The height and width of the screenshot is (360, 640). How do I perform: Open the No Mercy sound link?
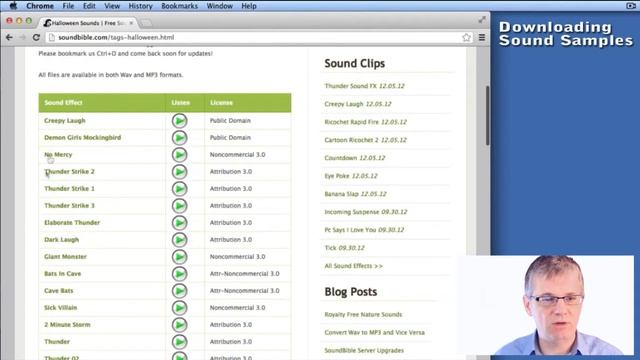pyautogui.click(x=58, y=154)
